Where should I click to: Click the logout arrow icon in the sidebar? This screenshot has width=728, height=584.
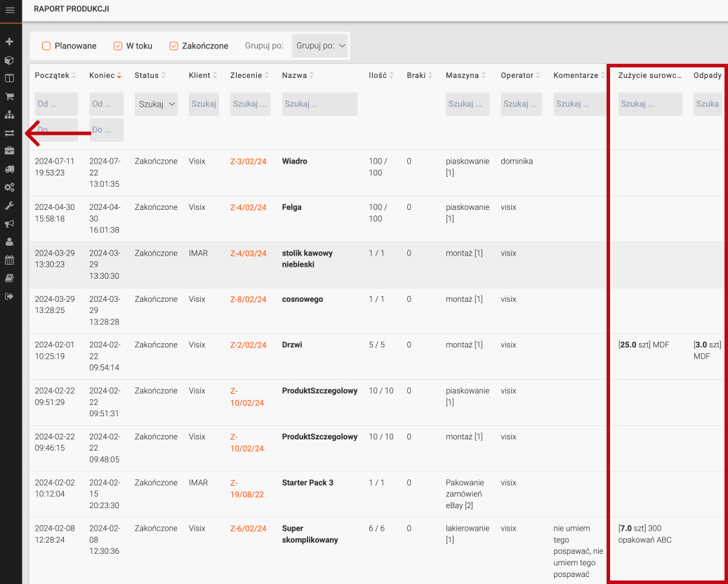(x=10, y=296)
